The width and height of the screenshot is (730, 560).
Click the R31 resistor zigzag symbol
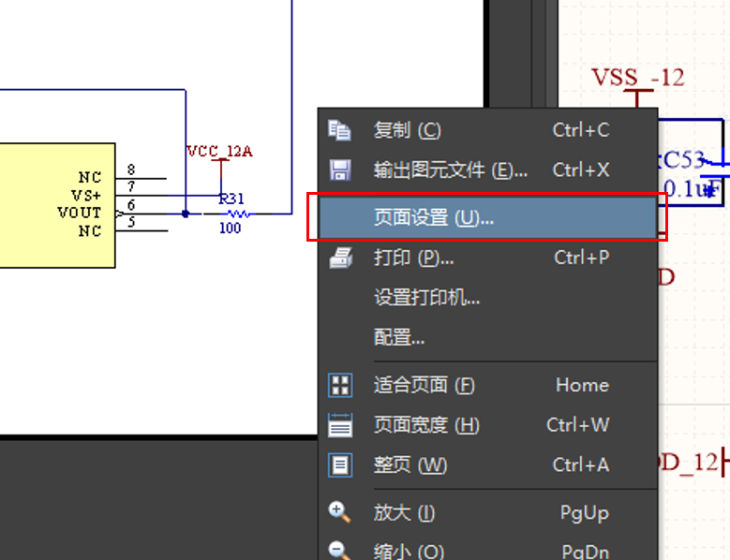pos(239,214)
